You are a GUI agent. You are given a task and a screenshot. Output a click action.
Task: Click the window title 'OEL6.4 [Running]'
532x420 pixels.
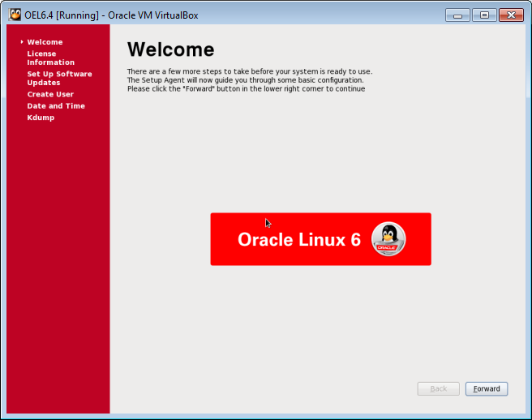tap(62, 15)
